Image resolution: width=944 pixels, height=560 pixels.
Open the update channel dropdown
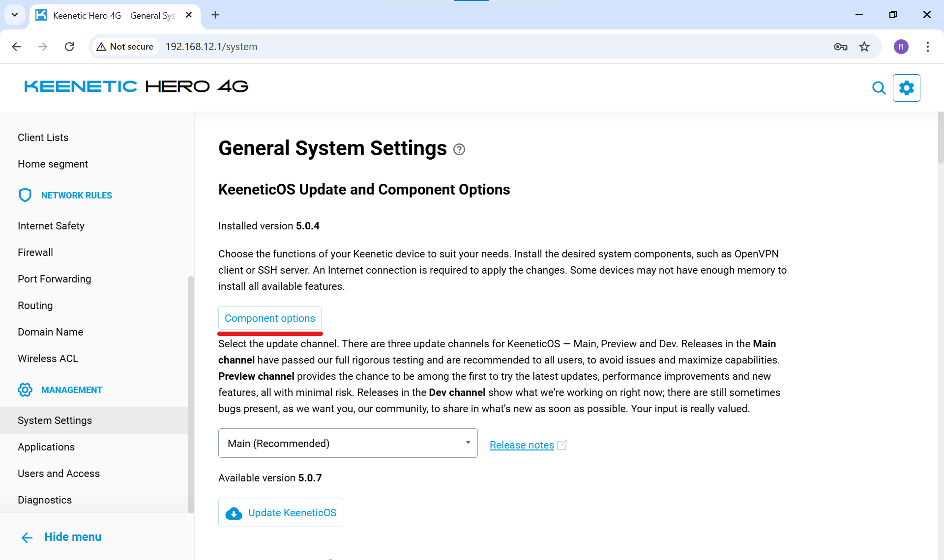click(348, 443)
